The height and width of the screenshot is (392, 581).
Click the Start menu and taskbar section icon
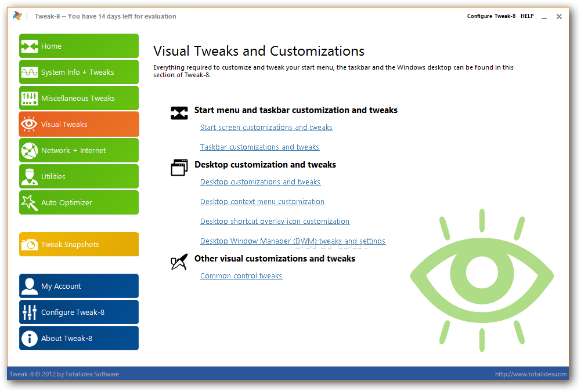click(179, 113)
